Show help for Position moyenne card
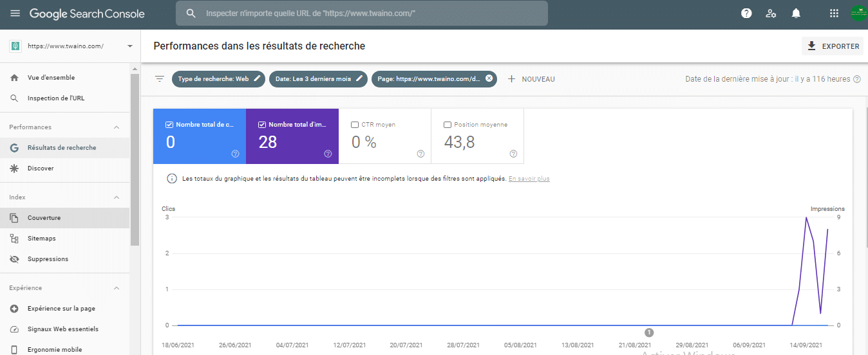 tap(513, 154)
